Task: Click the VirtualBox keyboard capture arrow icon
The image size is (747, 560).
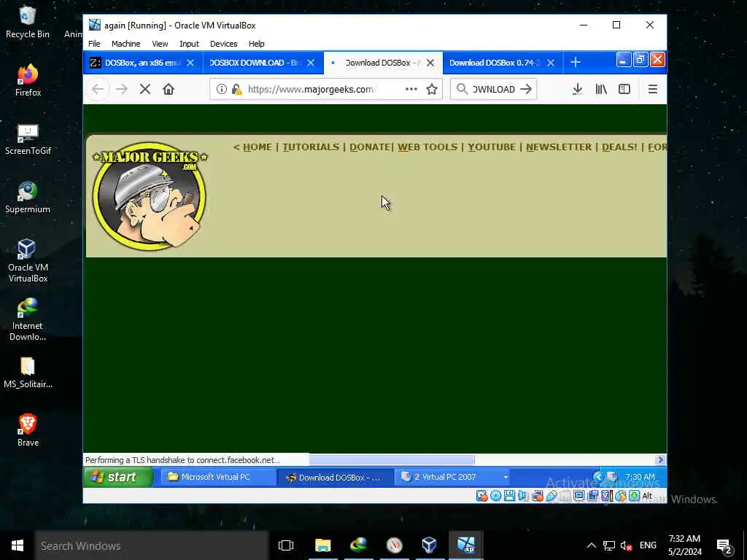Action: tap(634, 496)
